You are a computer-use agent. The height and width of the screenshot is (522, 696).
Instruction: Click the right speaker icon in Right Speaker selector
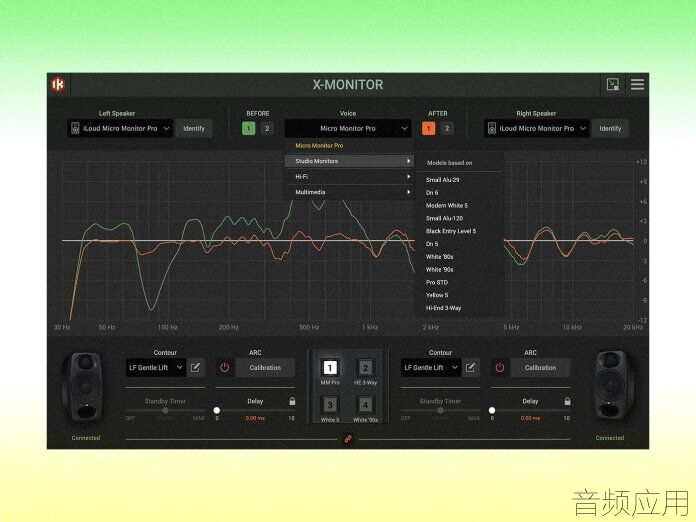[491, 128]
